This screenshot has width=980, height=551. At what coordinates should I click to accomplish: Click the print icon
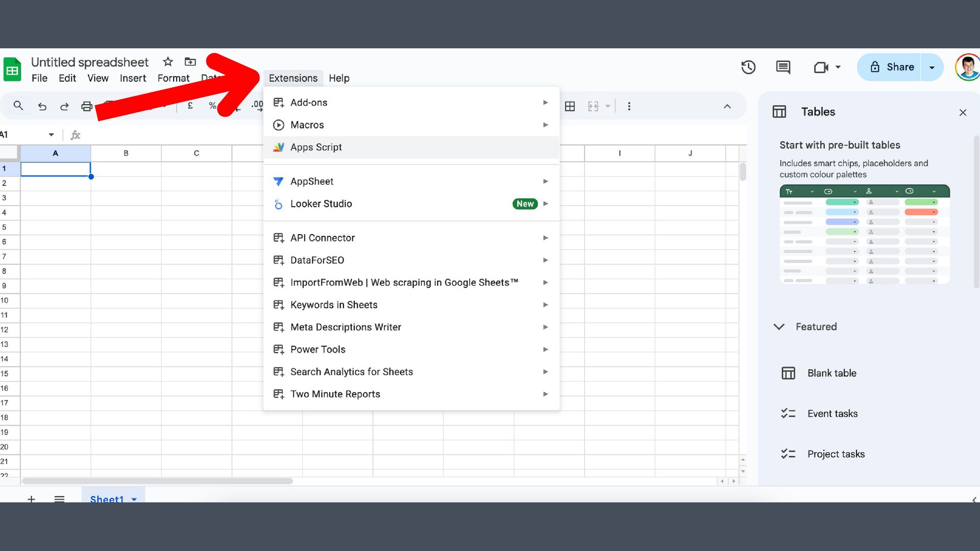pyautogui.click(x=87, y=106)
